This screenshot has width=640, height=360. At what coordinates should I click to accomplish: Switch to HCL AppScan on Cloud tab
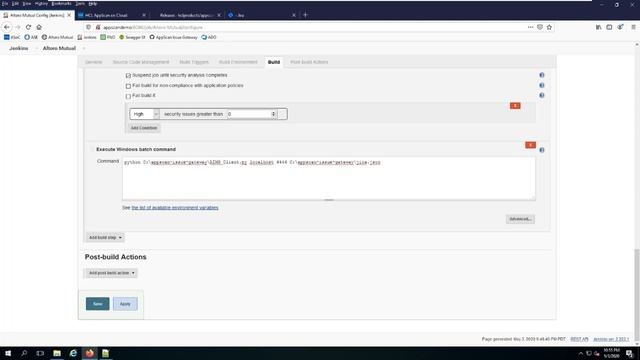coord(112,15)
